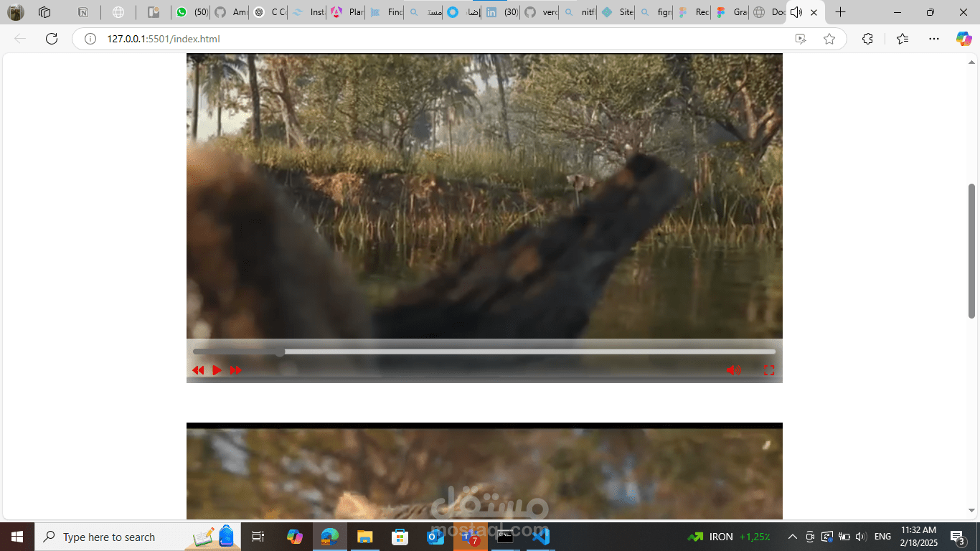Open the Extensions puzzle icon
The width and height of the screenshot is (980, 551).
pos(867,39)
